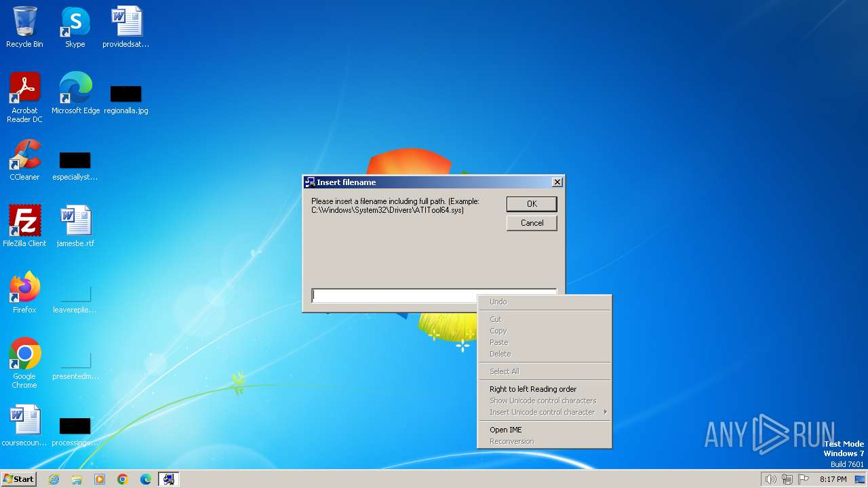Click the volume speaker tray icon
Viewport: 868px width, 488px height.
click(x=770, y=479)
